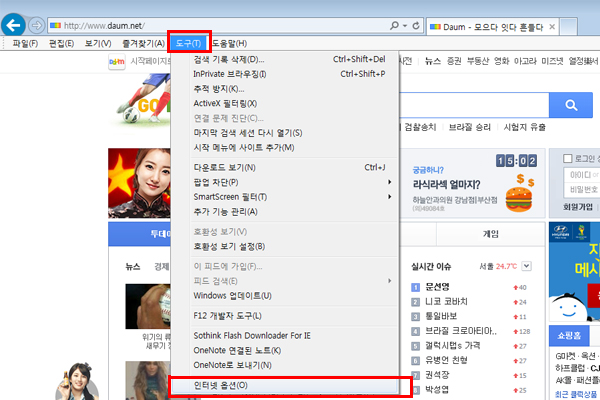Select the Daum browser tab
Image resolution: width=600 pixels, height=400 pixels.
pos(492,27)
